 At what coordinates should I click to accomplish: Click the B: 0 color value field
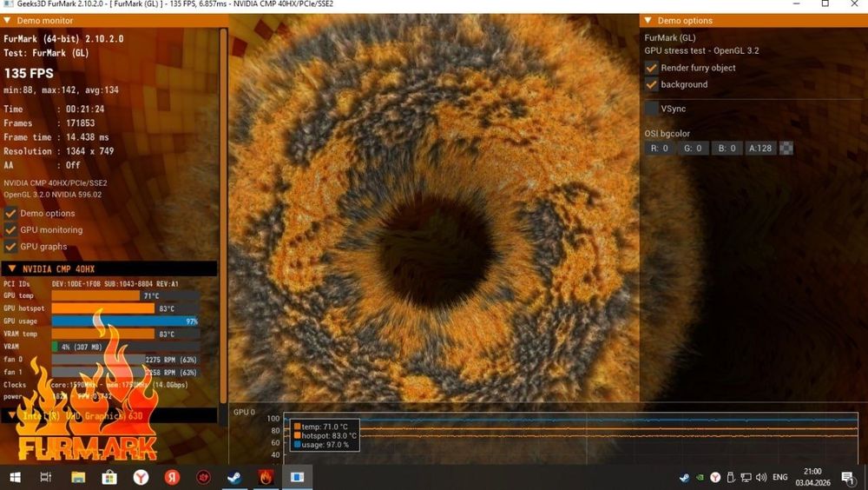point(727,148)
